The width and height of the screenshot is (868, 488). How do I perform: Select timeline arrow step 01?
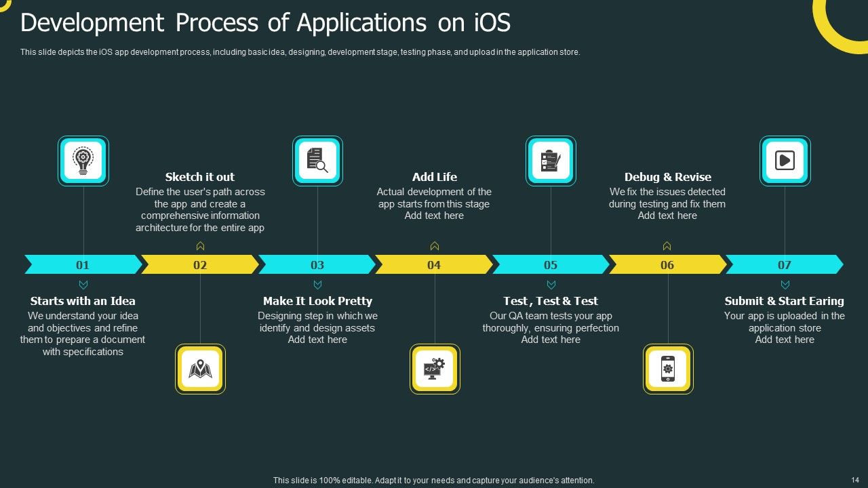[x=83, y=264]
